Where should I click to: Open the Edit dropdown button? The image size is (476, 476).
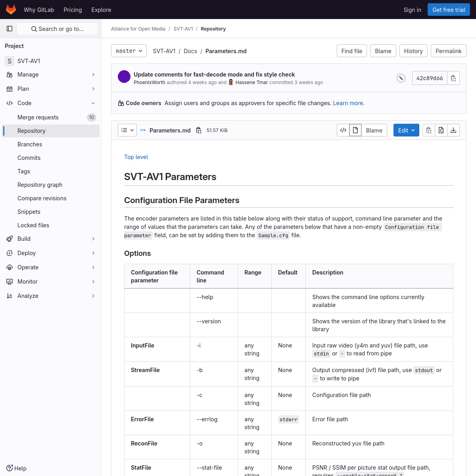click(x=406, y=130)
